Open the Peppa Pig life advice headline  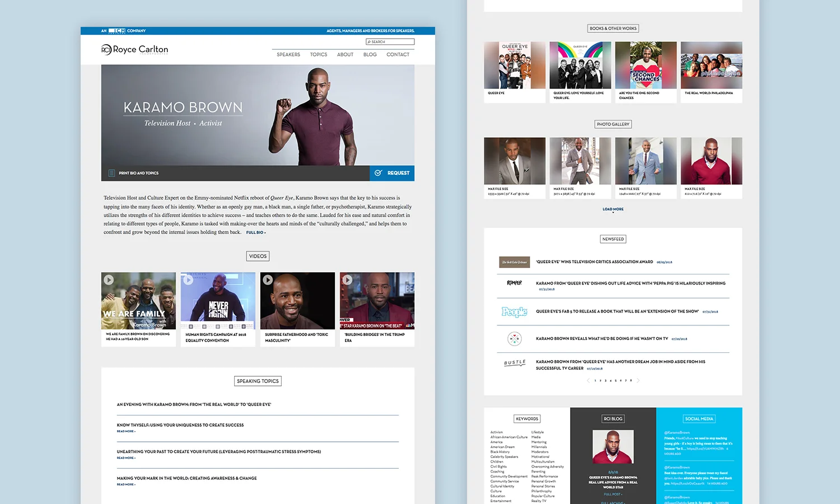point(631,283)
